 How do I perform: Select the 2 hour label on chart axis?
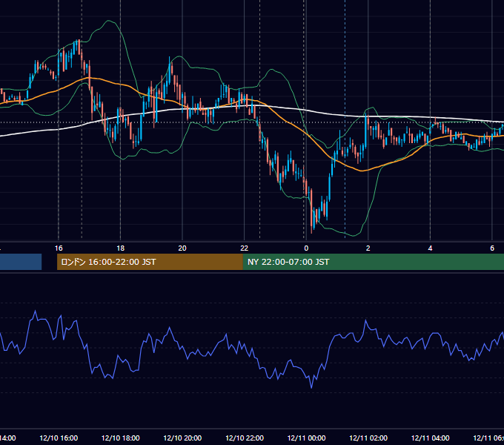tap(368, 248)
